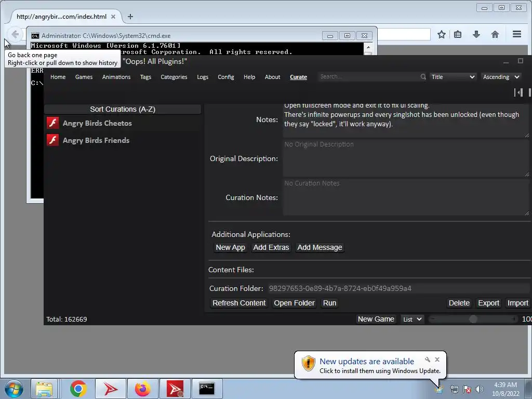Click the Add Message button
This screenshot has width=532, height=399.
tap(320, 248)
